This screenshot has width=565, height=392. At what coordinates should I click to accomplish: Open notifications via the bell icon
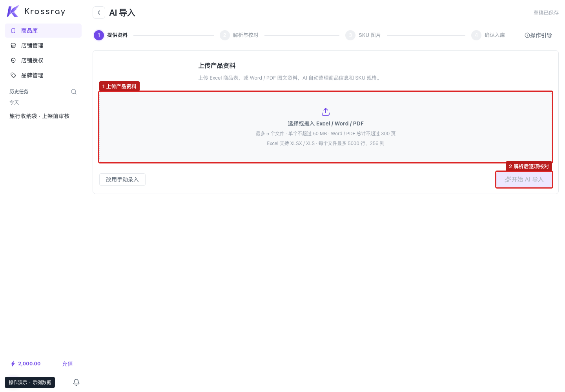[77, 382]
